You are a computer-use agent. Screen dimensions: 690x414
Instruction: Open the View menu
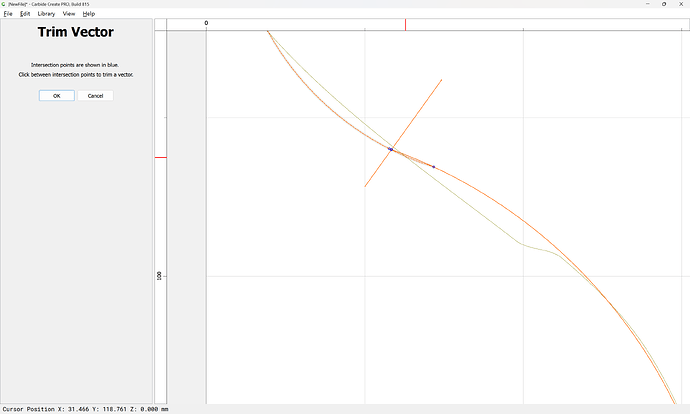point(69,14)
